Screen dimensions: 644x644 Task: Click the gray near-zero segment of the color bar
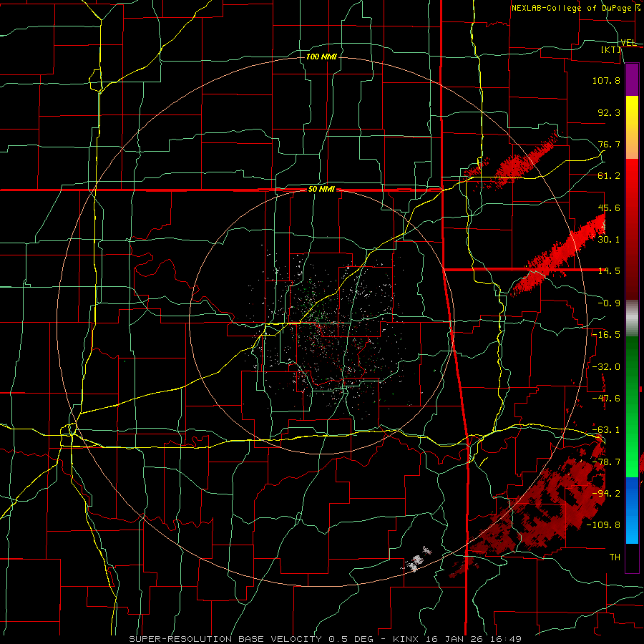click(x=632, y=316)
